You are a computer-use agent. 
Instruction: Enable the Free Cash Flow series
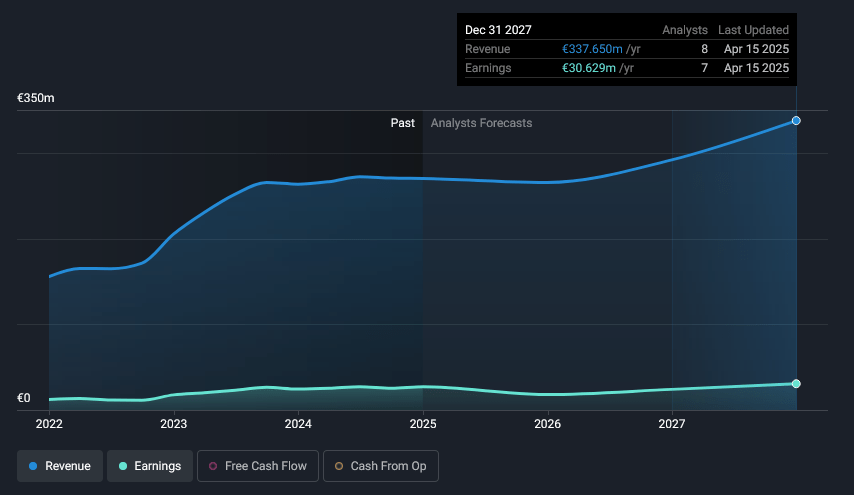(x=258, y=466)
